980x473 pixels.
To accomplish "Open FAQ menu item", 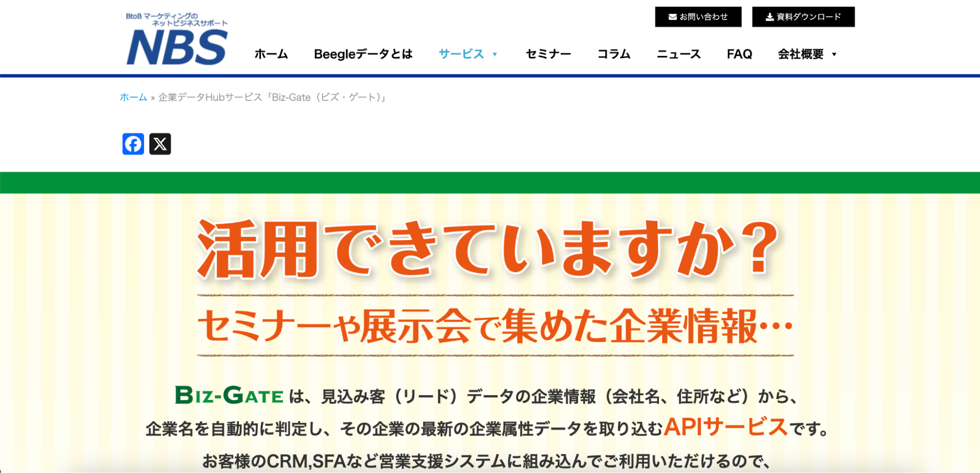I will pos(739,54).
